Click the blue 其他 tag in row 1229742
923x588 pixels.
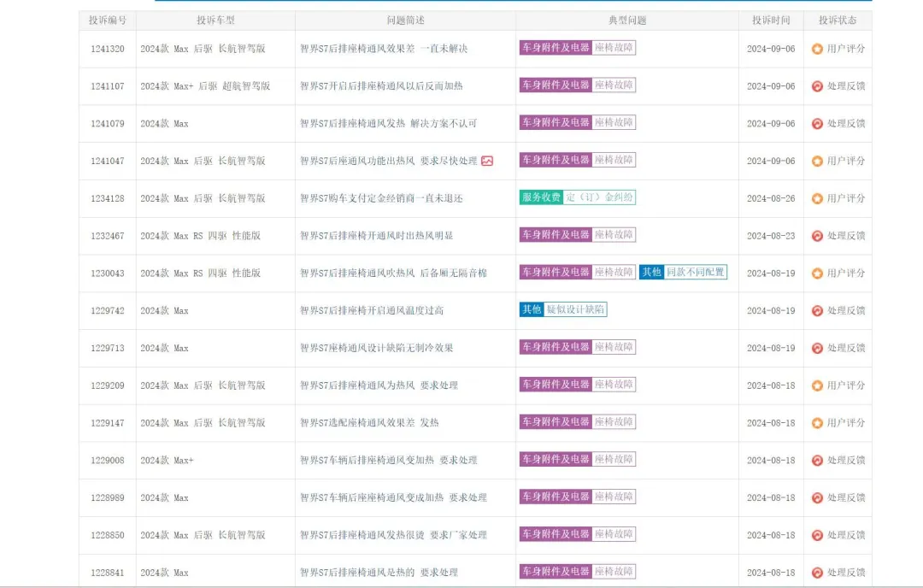[532, 309]
